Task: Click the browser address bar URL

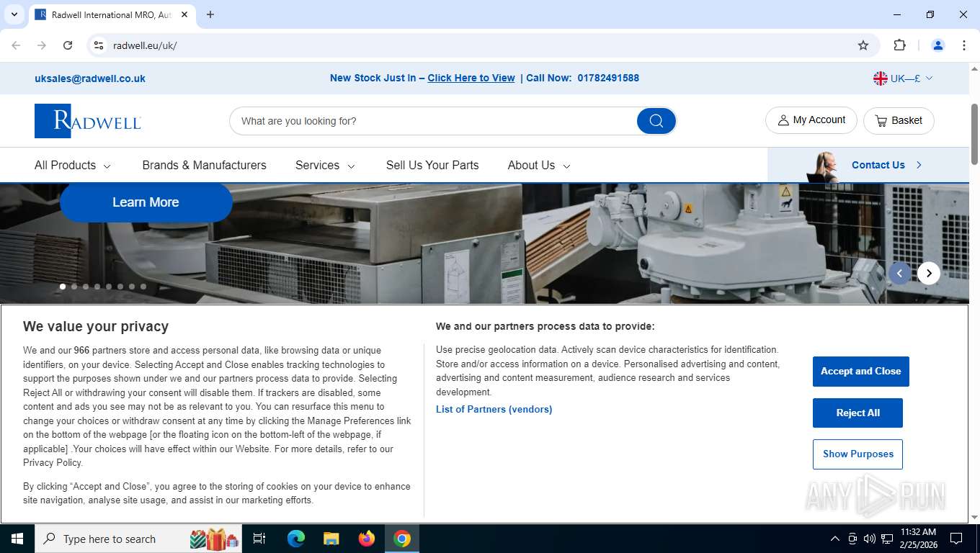Action: (145, 45)
